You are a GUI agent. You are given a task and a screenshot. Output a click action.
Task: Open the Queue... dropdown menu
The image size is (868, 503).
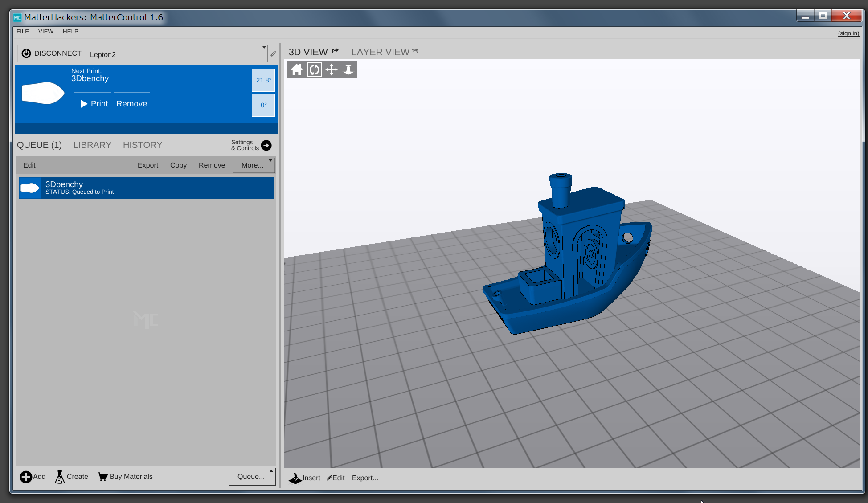[x=252, y=477]
